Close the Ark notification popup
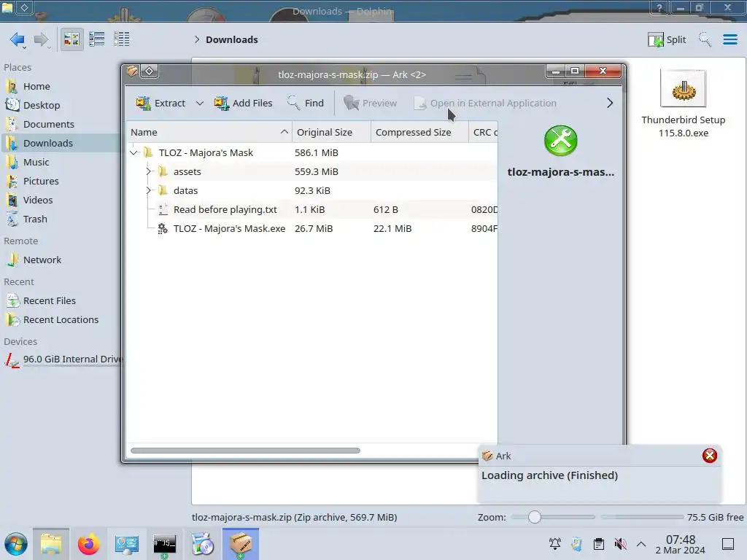The height and width of the screenshot is (560, 747). click(x=709, y=456)
